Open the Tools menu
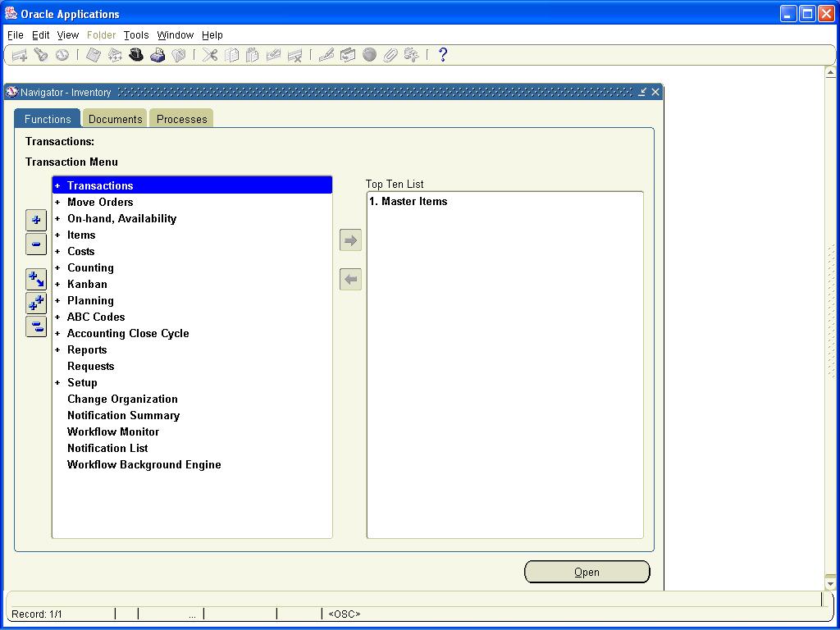 136,35
